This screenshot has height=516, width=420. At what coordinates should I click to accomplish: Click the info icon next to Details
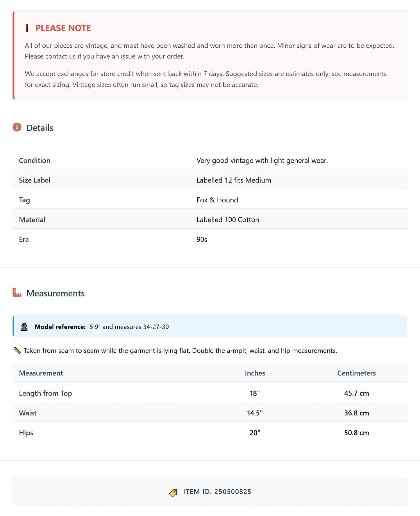click(x=17, y=127)
